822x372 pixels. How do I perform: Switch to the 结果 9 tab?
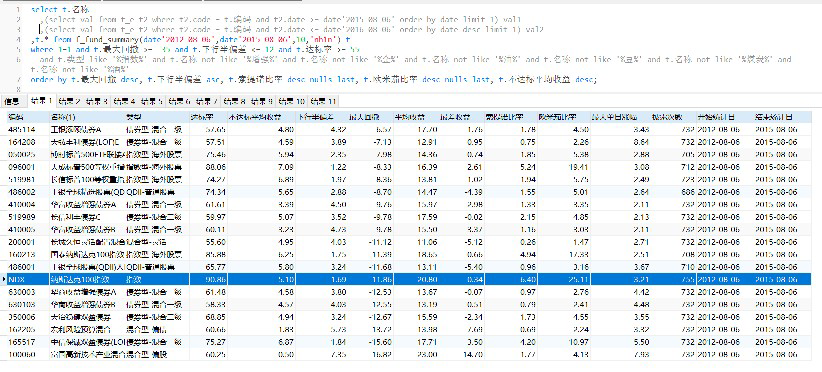(263, 101)
